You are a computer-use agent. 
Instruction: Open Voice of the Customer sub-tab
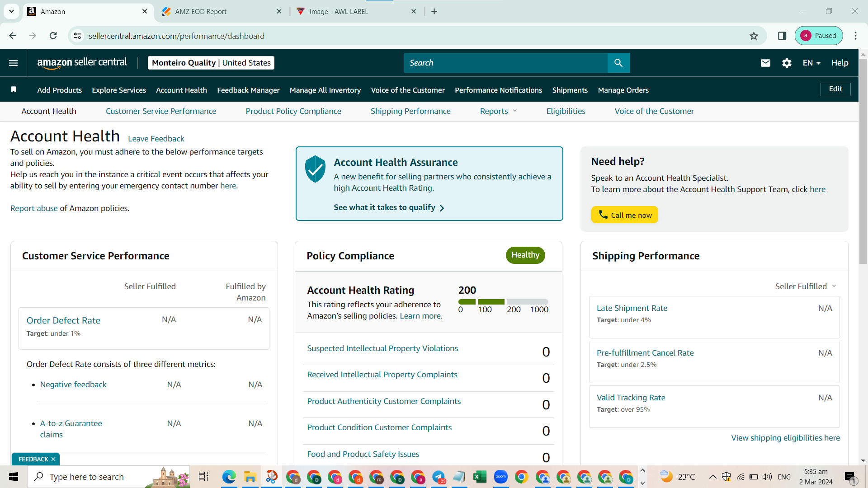[654, 111]
